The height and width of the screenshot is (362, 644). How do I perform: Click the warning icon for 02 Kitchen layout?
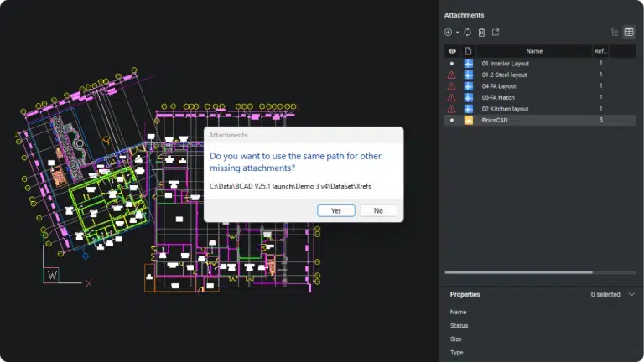[x=452, y=109]
